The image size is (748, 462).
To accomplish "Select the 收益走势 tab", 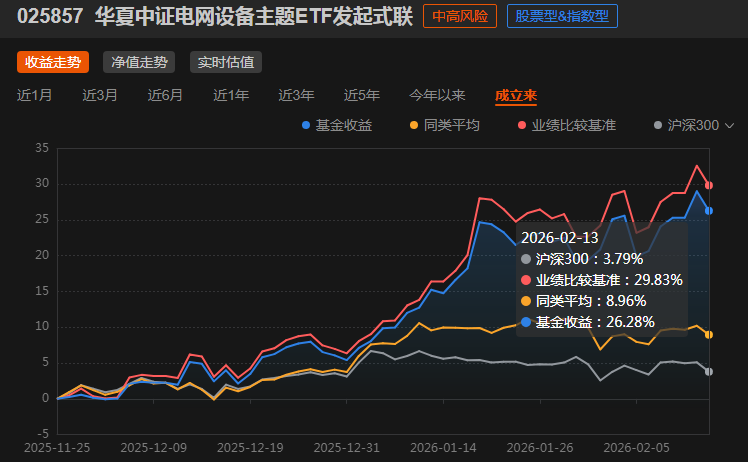I will click(53, 62).
